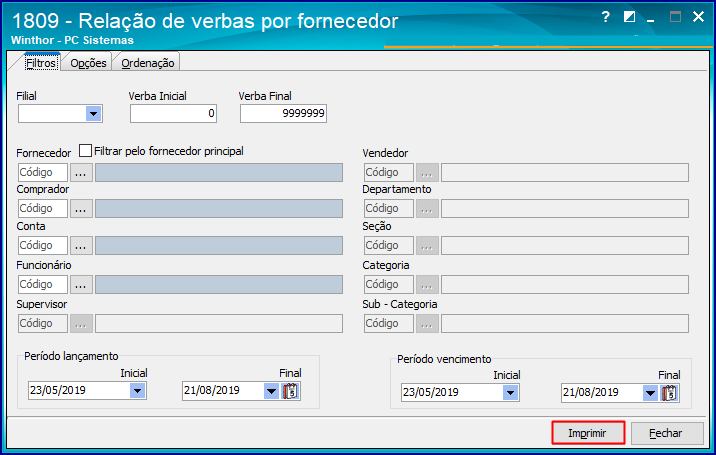716x455 pixels.
Task: Click the contrast square icon in title bar
Action: click(629, 17)
